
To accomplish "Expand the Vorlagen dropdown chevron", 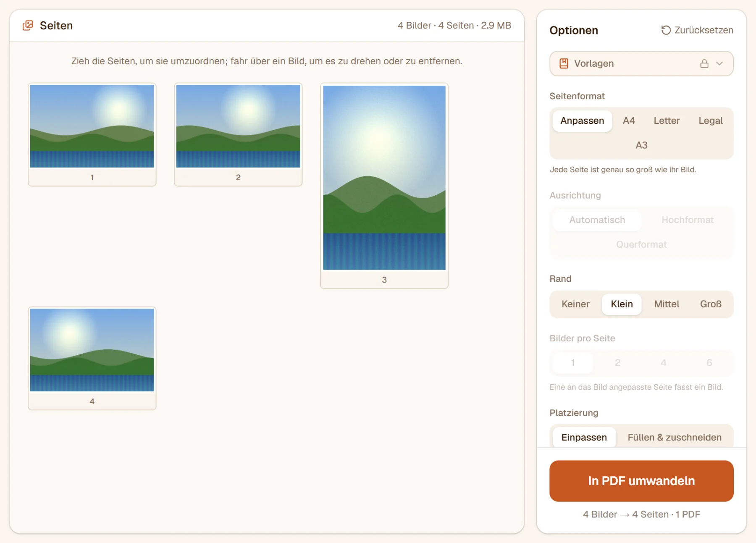I will point(719,63).
